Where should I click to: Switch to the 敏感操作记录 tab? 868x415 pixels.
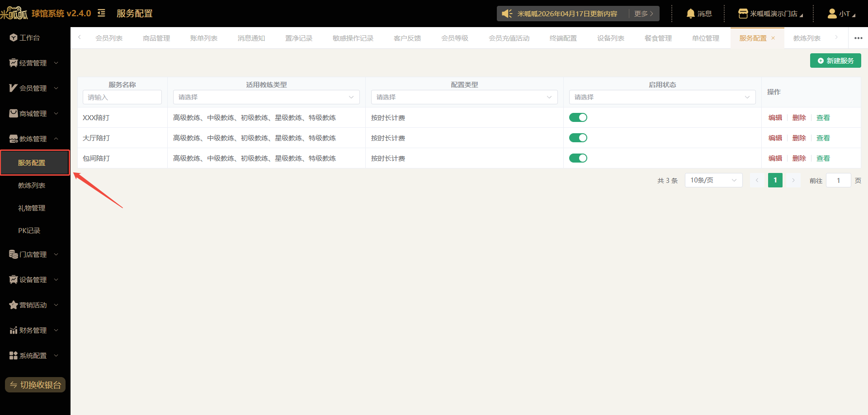353,38
